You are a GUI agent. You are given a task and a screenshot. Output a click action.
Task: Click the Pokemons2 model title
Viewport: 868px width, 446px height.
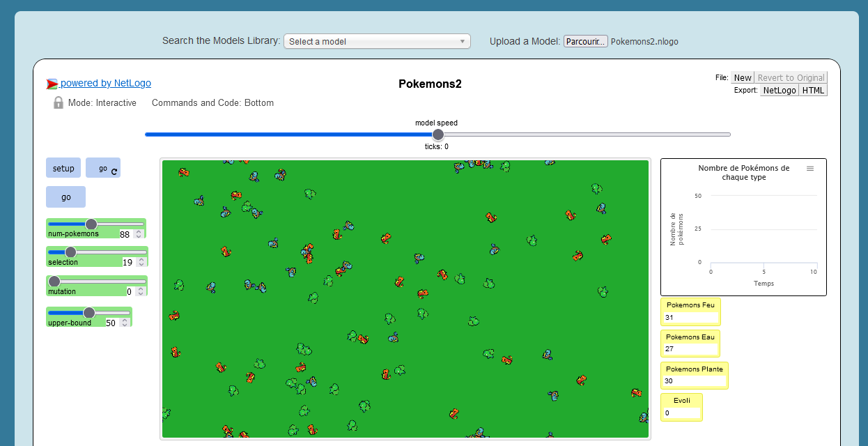(x=430, y=84)
